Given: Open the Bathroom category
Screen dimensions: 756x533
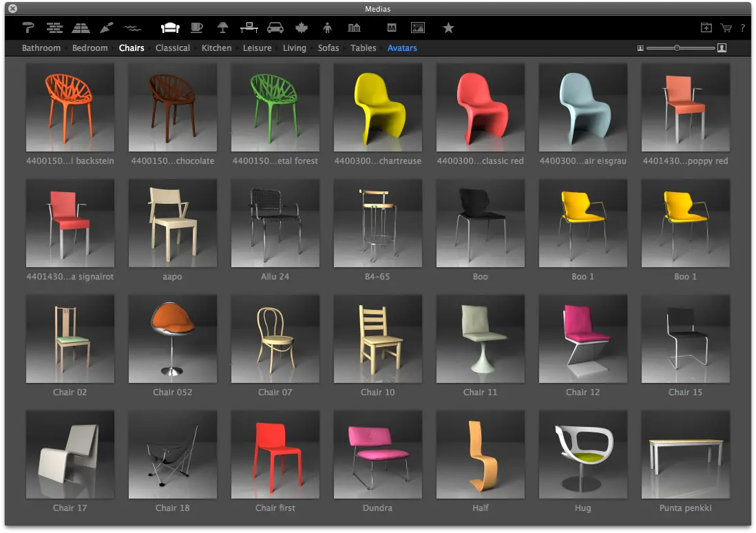Looking at the screenshot, I should (x=41, y=48).
